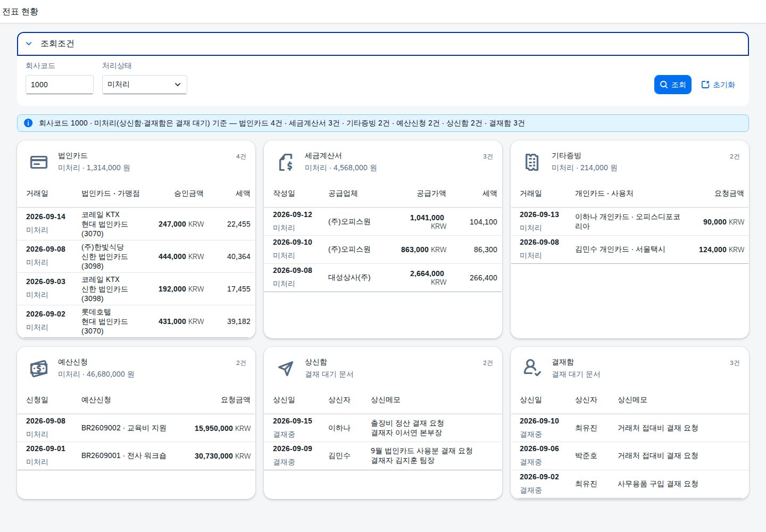Open the 세금계산서 card title
The image size is (766, 532).
[x=323, y=156]
